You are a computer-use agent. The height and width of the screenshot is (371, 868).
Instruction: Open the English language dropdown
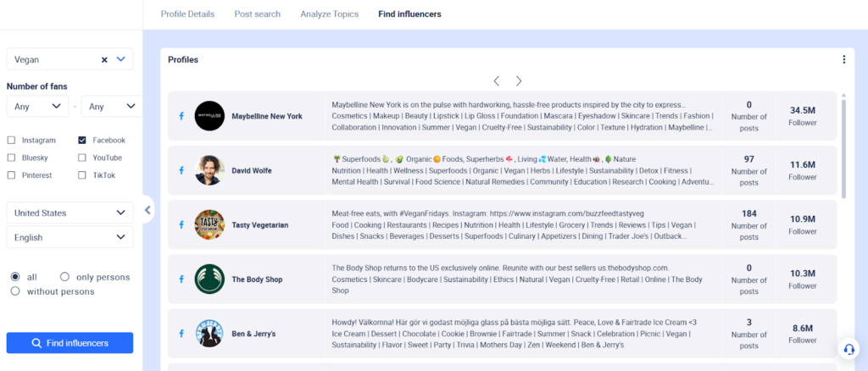[x=70, y=238]
